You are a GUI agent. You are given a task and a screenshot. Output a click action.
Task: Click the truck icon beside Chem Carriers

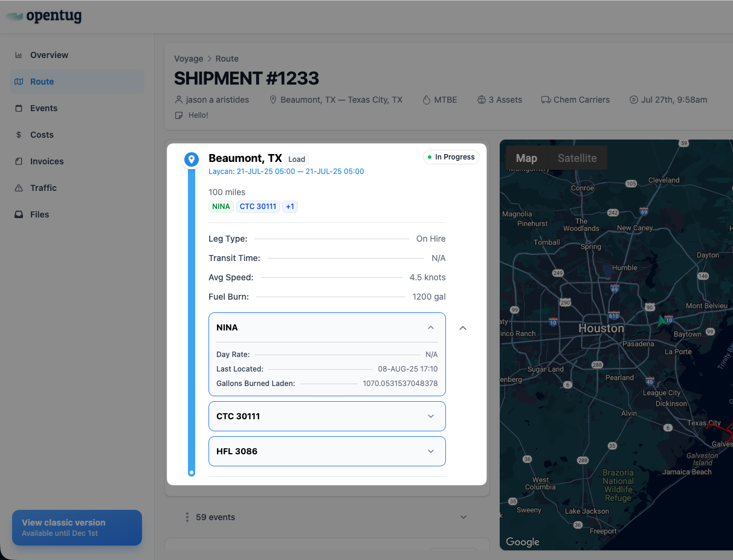(x=546, y=100)
